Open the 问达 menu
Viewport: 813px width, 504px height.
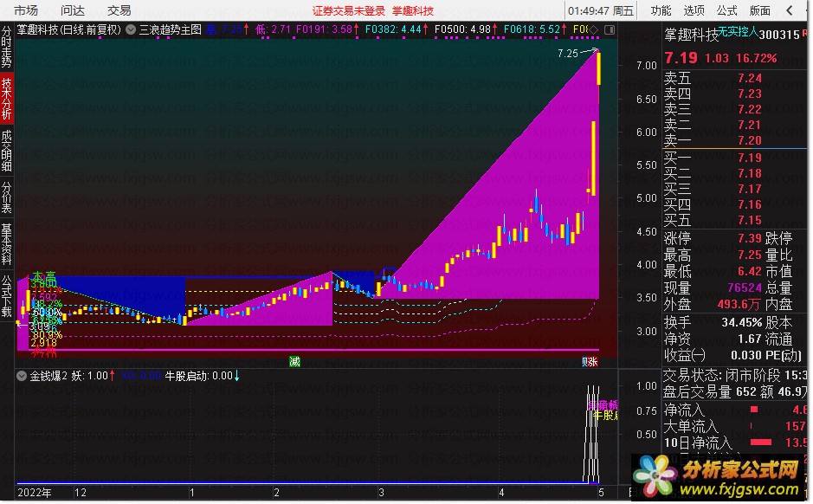pyautogui.click(x=73, y=10)
